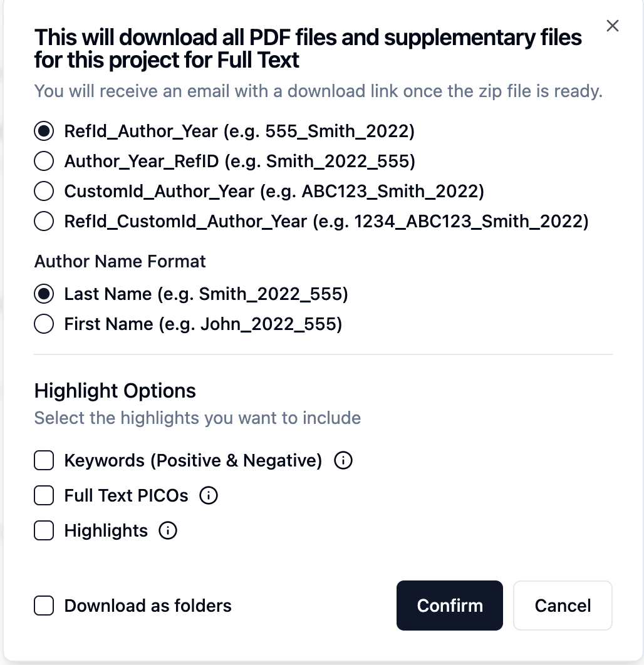Cancel the download dialog
Viewport: 644px width, 665px height.
(x=563, y=606)
